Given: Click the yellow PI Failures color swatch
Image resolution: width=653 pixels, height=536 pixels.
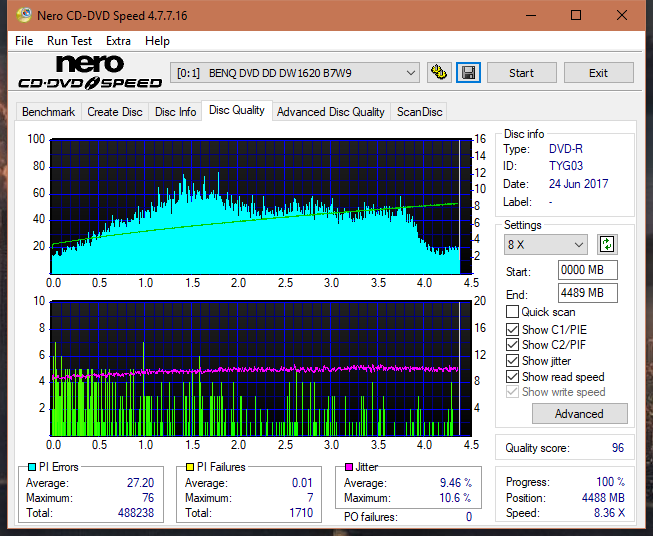Looking at the screenshot, I should pyautogui.click(x=190, y=467).
